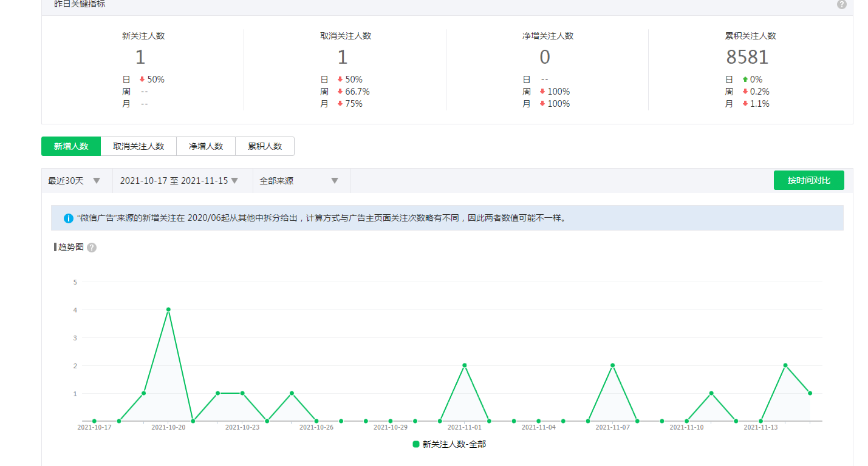Screen dimensions: 868x466
Task: Click data point at 2021-11-01 on chart
Action: coord(465,365)
